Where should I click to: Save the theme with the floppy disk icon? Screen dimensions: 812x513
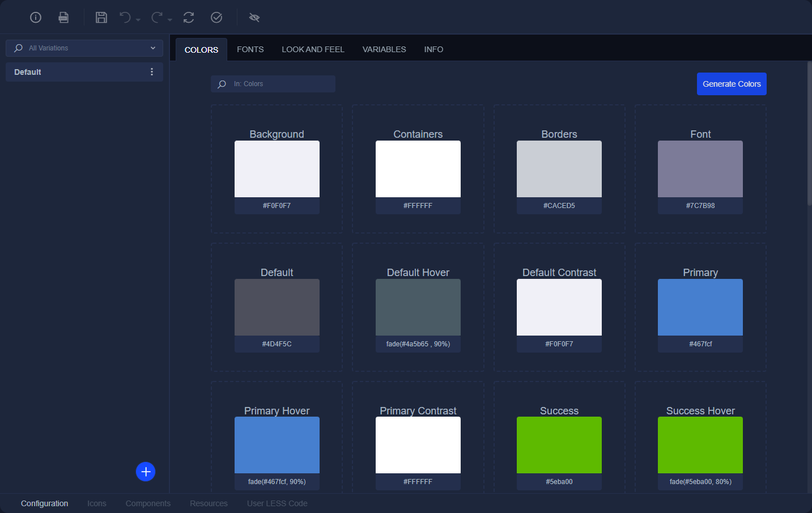(x=101, y=18)
